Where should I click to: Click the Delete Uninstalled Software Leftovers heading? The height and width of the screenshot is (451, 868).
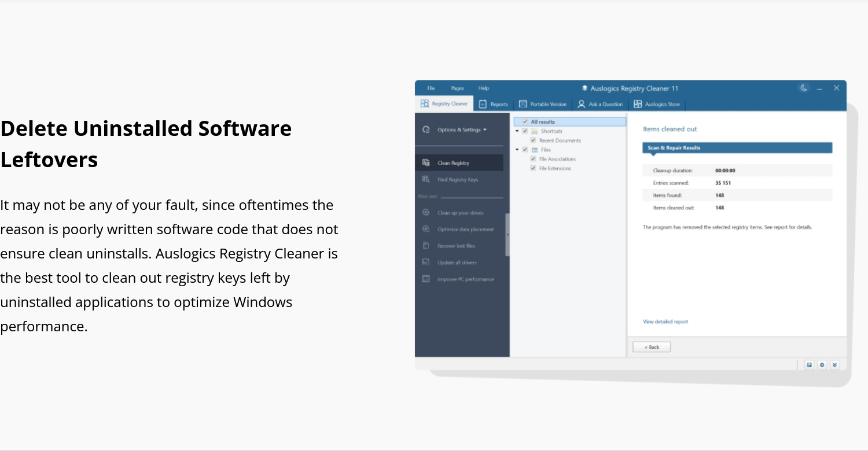tap(146, 144)
